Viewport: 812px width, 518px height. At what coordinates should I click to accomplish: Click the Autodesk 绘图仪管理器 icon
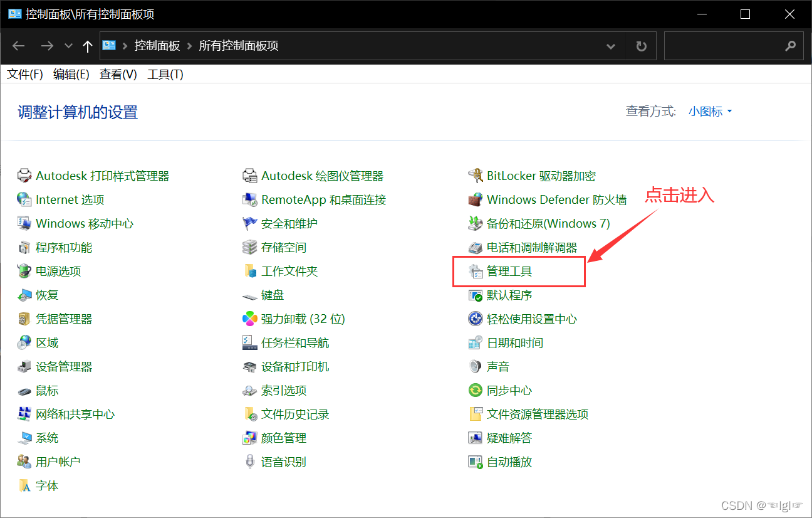point(250,176)
